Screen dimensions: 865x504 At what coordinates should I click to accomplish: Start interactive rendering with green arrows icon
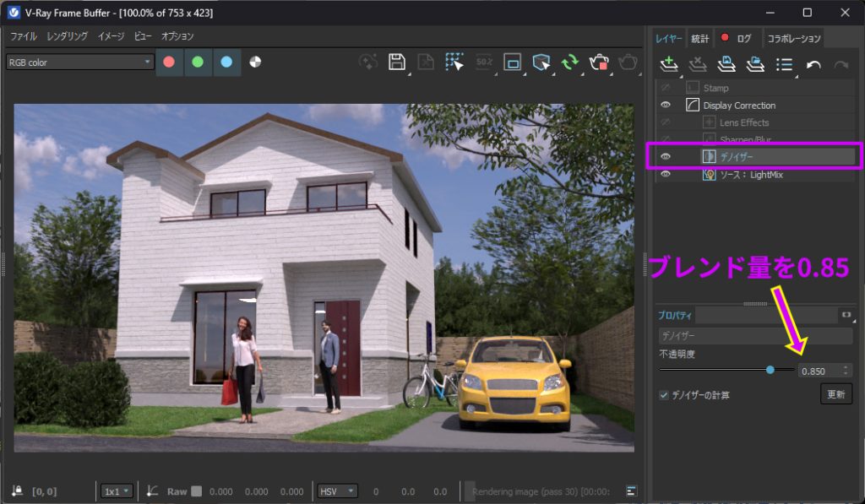[x=570, y=62]
